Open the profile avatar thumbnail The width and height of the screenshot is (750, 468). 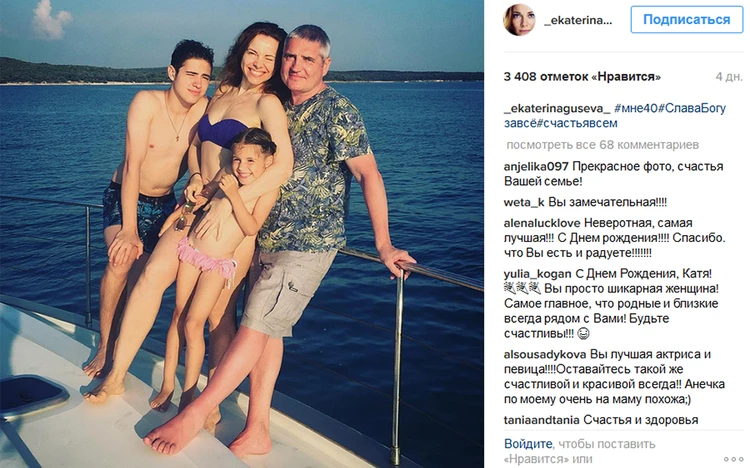[x=519, y=20]
